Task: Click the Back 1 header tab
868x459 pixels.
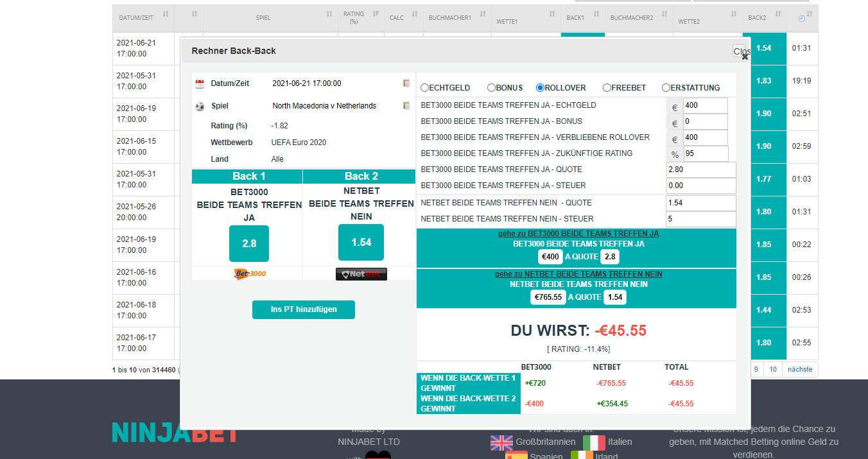Action: pyautogui.click(x=247, y=177)
